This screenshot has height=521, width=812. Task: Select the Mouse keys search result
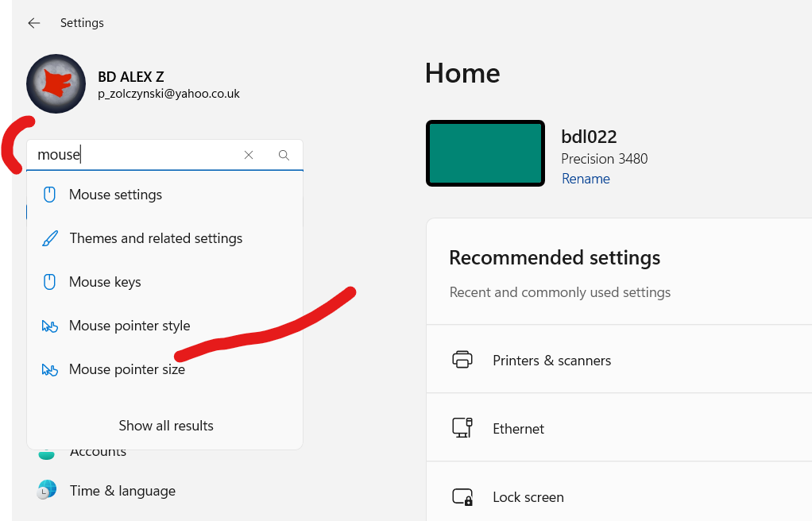click(164, 282)
